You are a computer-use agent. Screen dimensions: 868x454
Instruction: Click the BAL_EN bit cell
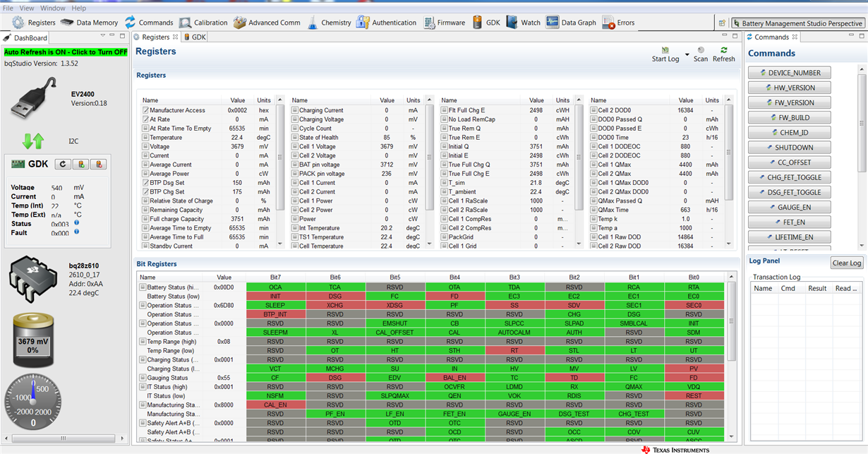[454, 378]
